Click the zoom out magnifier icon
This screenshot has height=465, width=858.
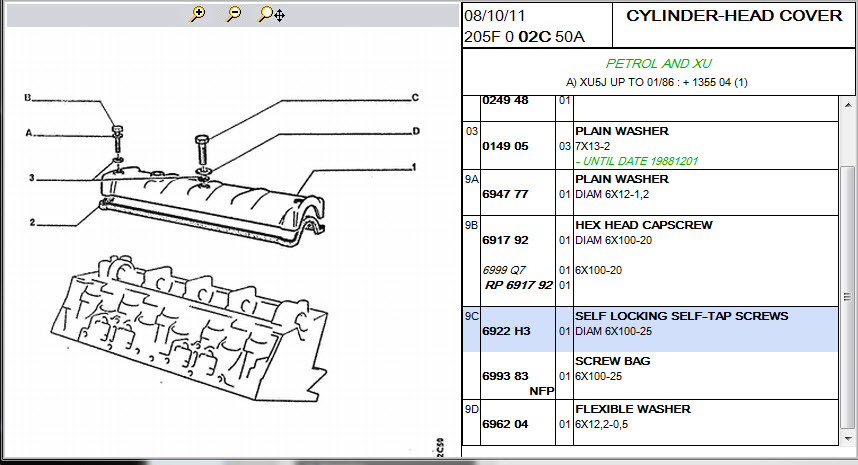(234, 14)
